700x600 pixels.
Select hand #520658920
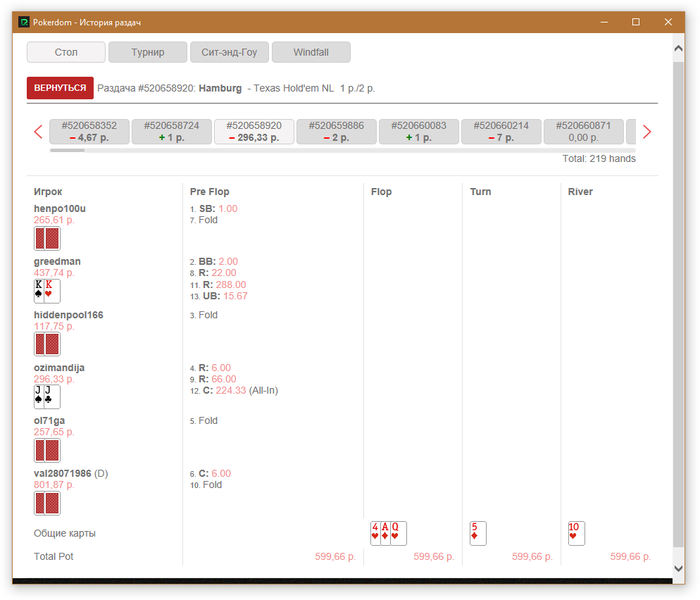[254, 131]
